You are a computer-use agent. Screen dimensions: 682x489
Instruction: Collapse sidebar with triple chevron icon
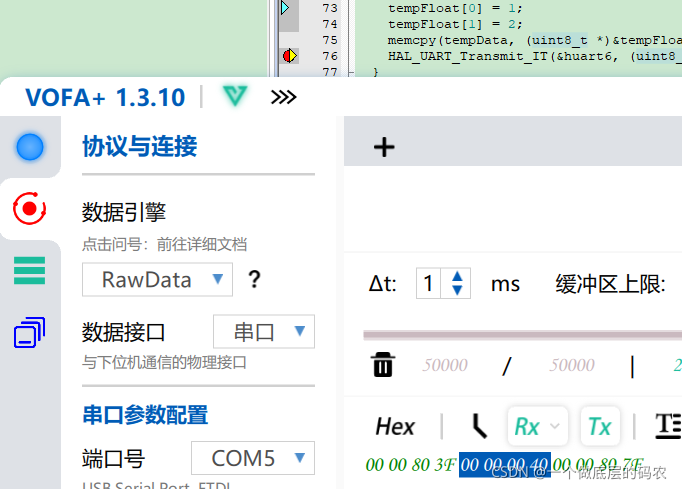pyautogui.click(x=284, y=97)
